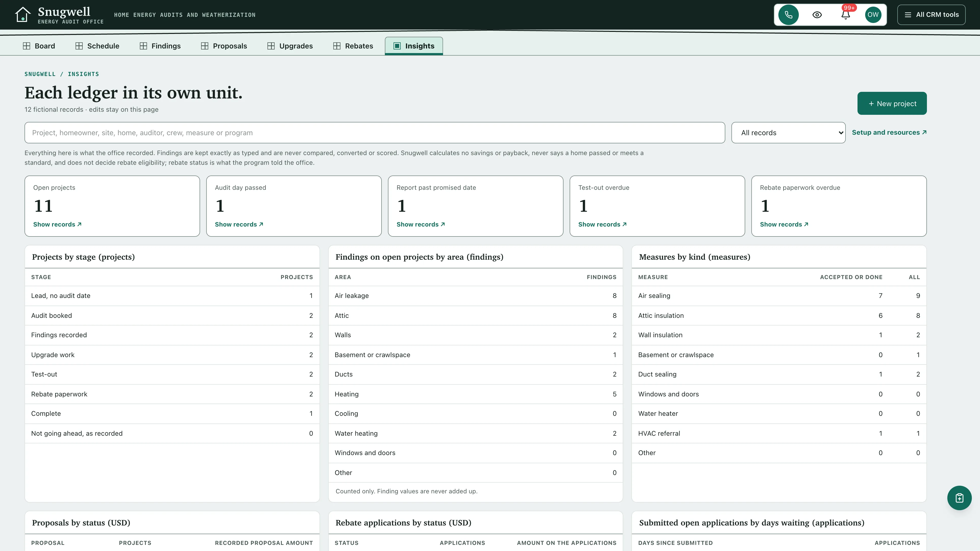Show records for Rebate paperwork overdue
Image resolution: width=980 pixels, height=551 pixels.
coord(784,224)
